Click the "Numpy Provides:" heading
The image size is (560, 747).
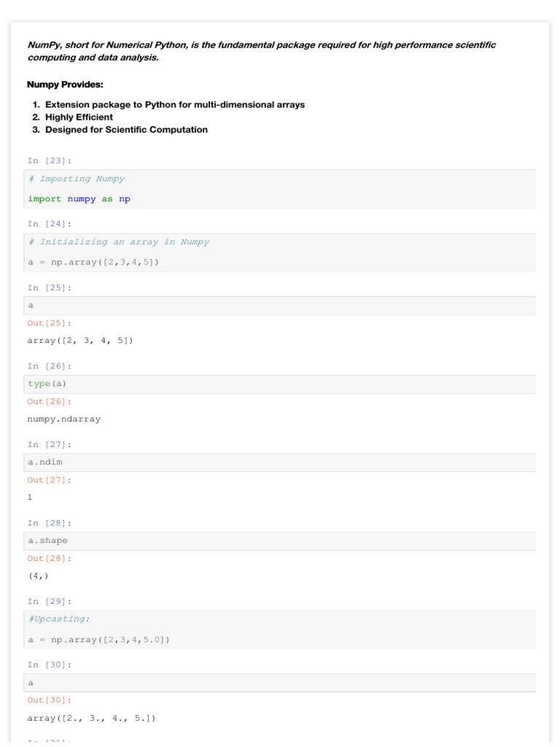tap(65, 85)
